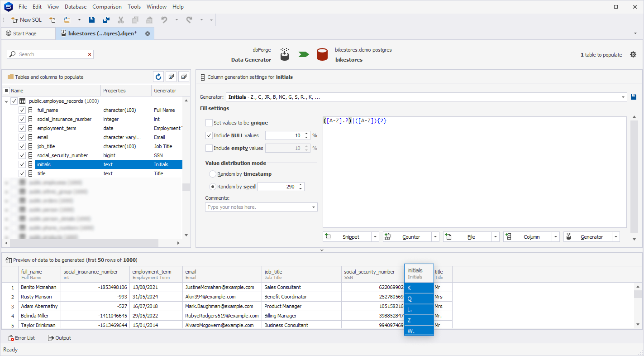Screen dimensions: 644x356
Task: Toggle Include empty values checkbox
Action: pos(209,148)
